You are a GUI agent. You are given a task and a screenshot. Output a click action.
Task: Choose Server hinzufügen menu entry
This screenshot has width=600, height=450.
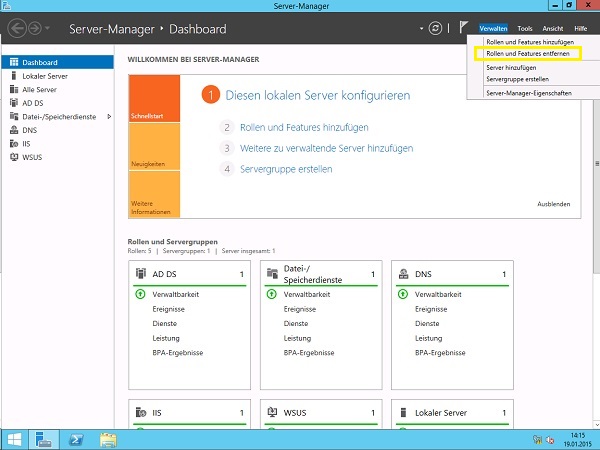511,68
